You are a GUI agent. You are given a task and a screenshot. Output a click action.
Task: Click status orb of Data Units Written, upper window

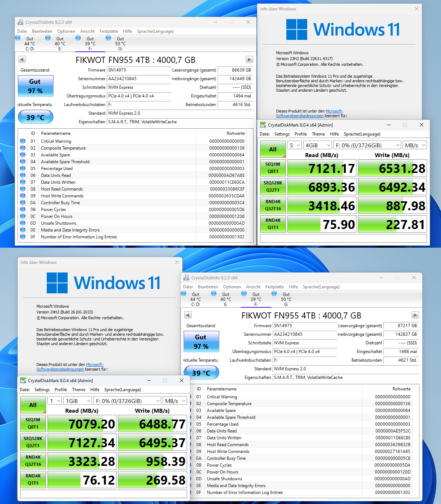[x=23, y=182]
